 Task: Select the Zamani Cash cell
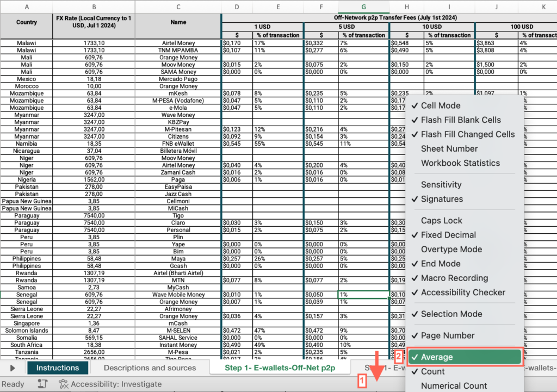coord(178,172)
